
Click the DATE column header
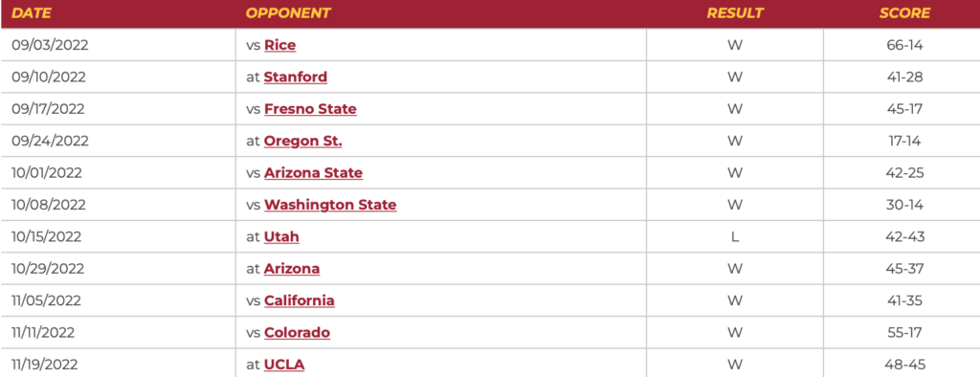pos(32,13)
